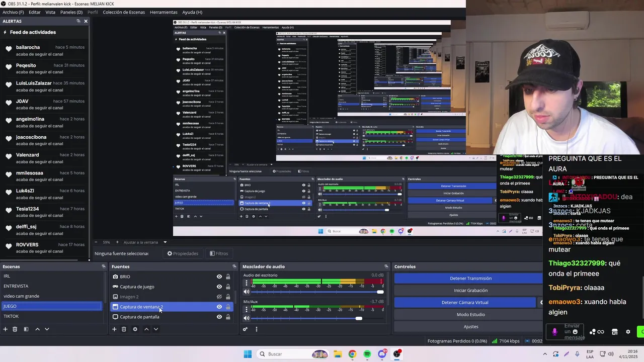This screenshot has width=644, height=362.
Task: Move the selected scene down in Escenas
Action: click(x=47, y=329)
